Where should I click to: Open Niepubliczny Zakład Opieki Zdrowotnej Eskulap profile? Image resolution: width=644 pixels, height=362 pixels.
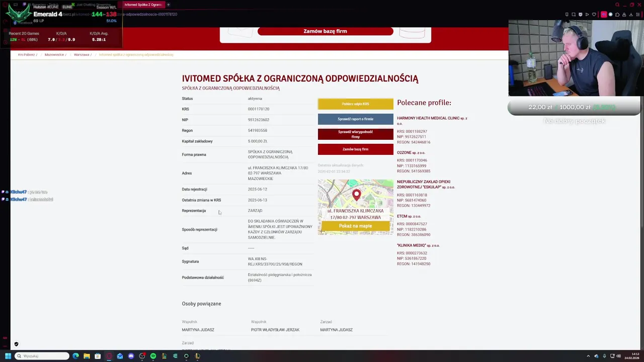[426, 184]
